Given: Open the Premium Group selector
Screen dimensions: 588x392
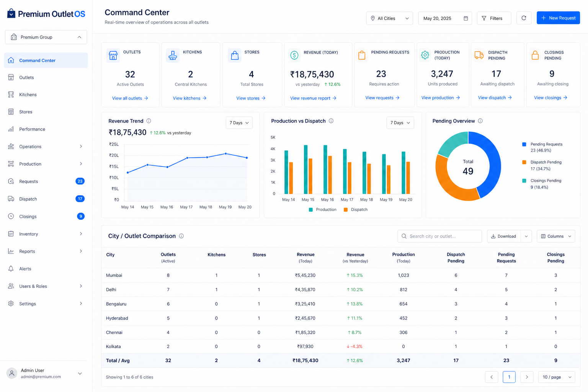Looking at the screenshot, I should click(46, 37).
